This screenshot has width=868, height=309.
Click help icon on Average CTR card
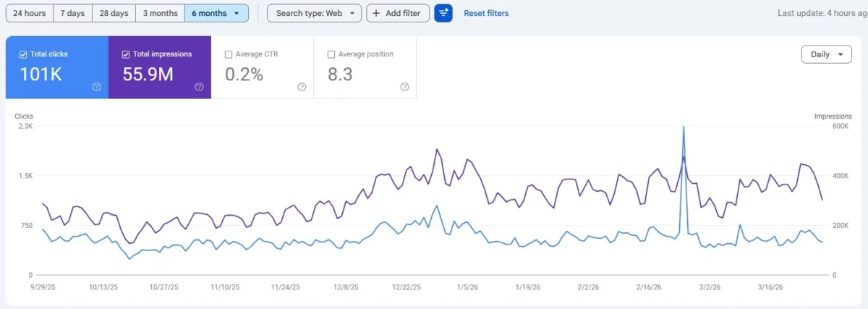coord(302,87)
